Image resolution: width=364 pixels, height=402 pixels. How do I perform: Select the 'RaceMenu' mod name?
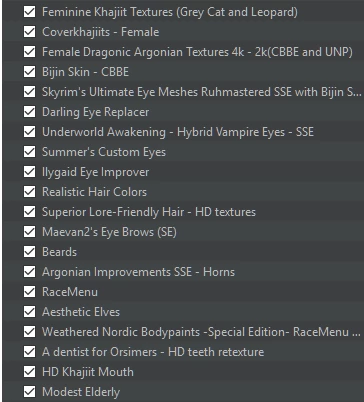coord(70,292)
